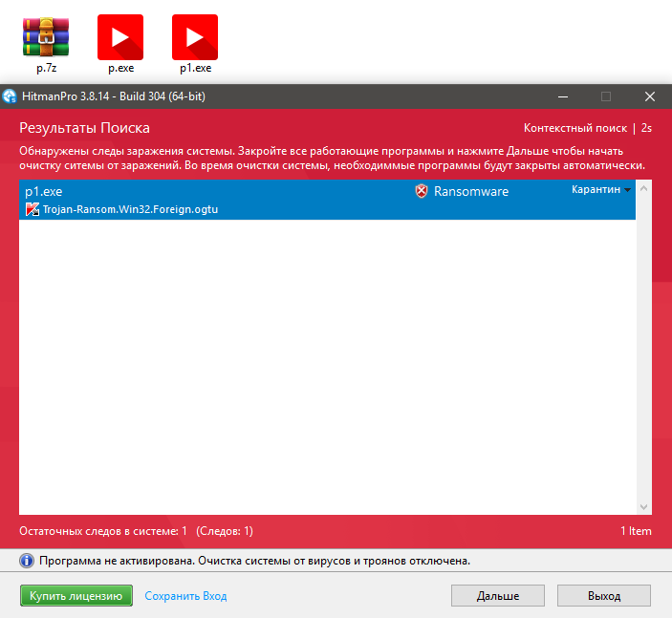Click the 2s scan time label

tap(646, 128)
